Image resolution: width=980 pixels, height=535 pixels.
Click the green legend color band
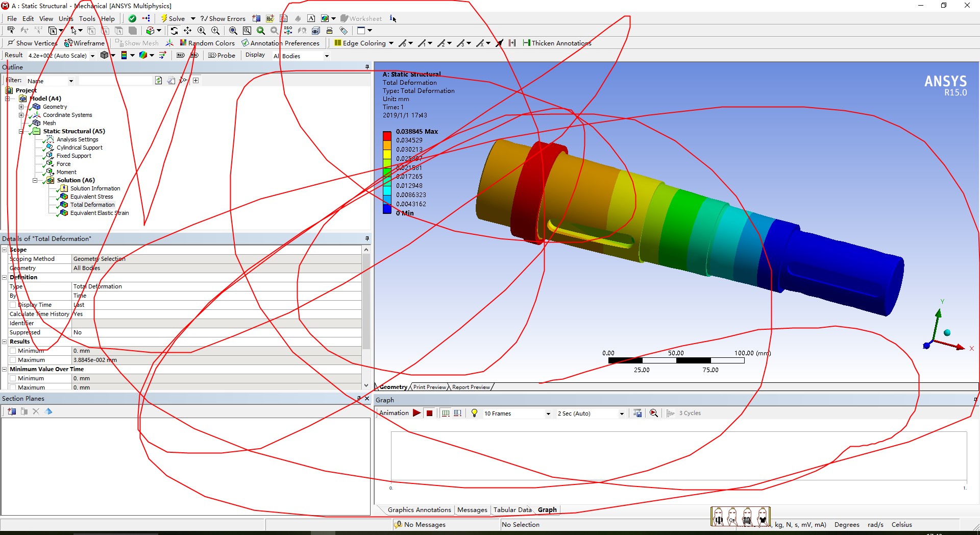[387, 173]
